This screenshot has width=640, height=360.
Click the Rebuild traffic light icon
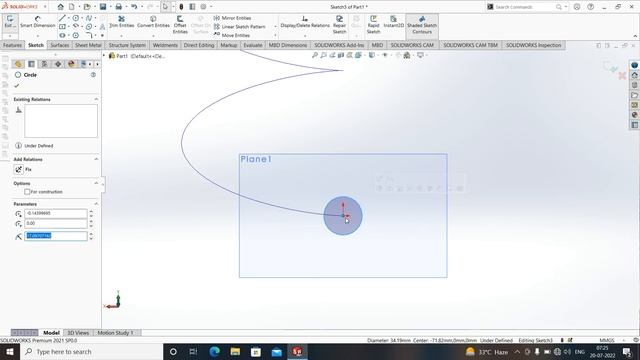pyautogui.click(x=181, y=7)
